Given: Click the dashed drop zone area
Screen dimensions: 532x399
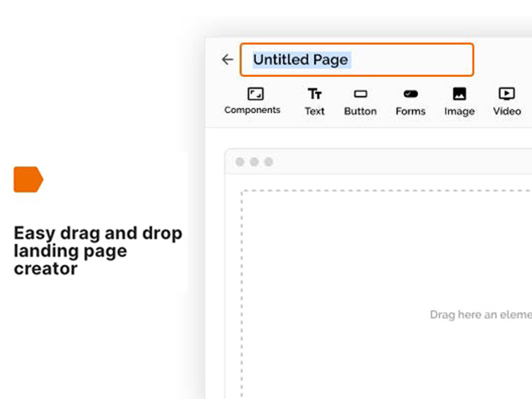Looking at the screenshot, I should [x=387, y=294].
